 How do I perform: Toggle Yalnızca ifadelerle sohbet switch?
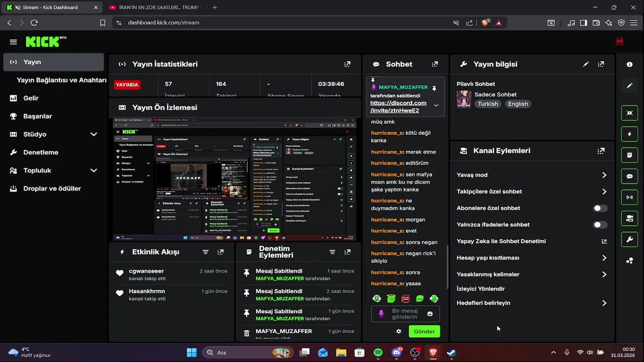(600, 225)
